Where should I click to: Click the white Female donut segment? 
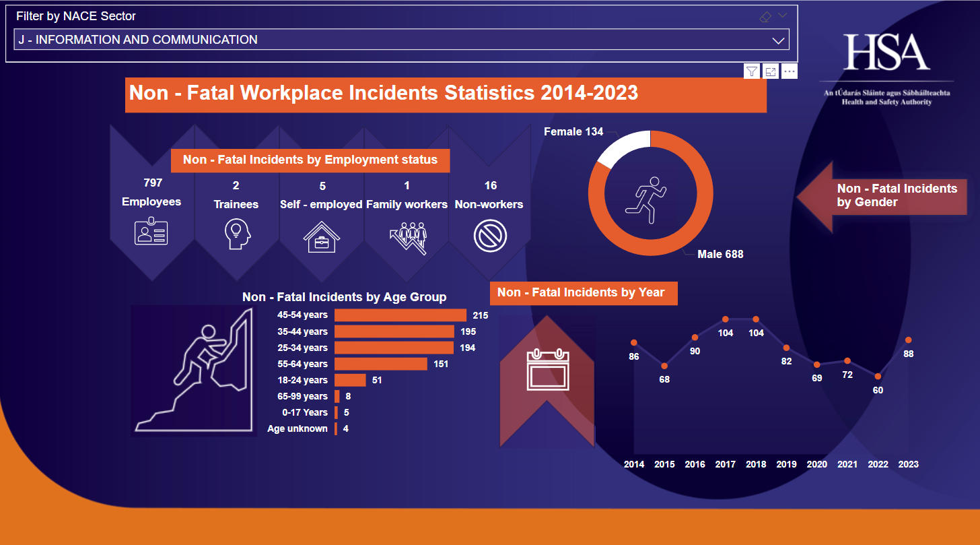pyautogui.click(x=621, y=147)
